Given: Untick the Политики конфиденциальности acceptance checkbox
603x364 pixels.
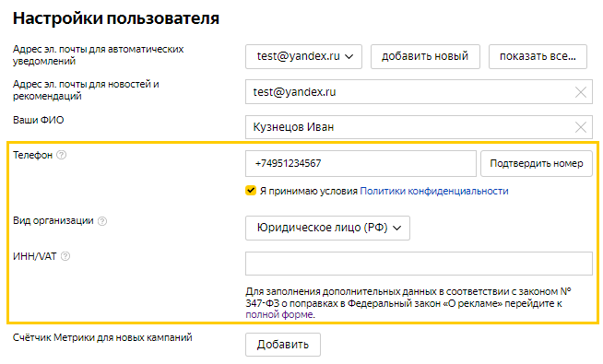Looking at the screenshot, I should click(251, 191).
